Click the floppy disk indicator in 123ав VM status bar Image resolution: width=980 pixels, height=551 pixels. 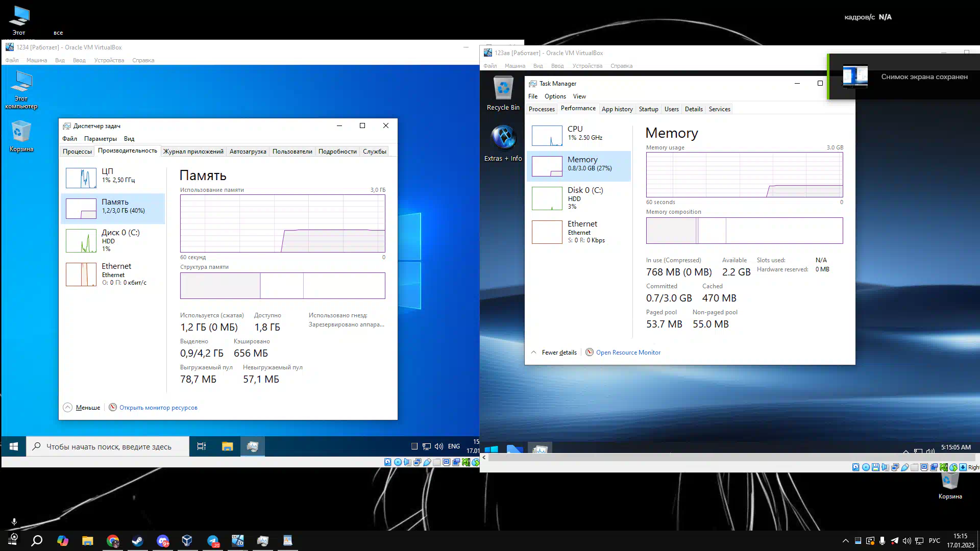(876, 467)
